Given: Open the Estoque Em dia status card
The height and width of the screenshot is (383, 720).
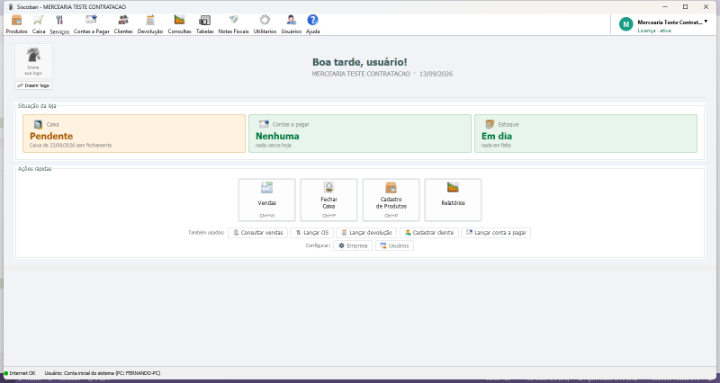Looking at the screenshot, I should (586, 134).
